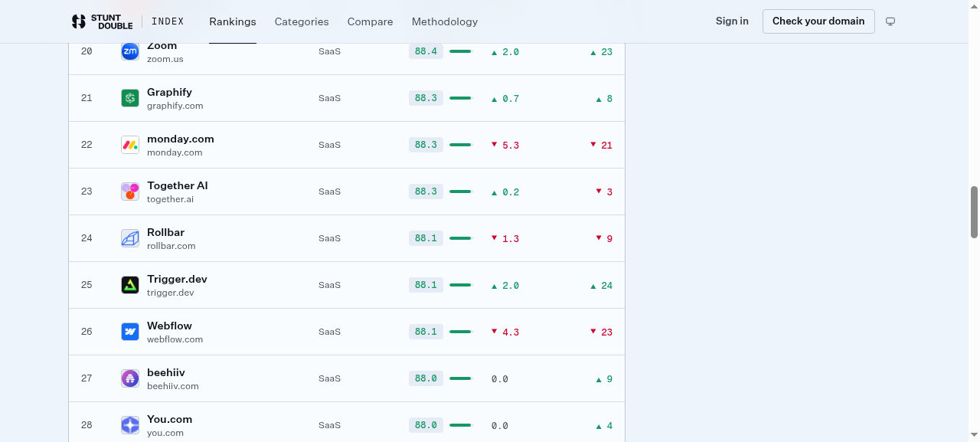Open the monday.com company name link
Viewport: 980px width, 442px height.
coord(181,139)
